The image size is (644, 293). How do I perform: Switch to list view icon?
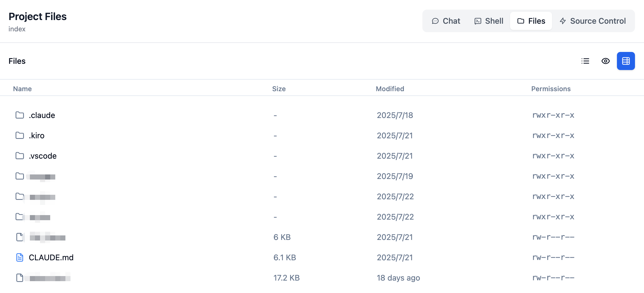pos(585,61)
